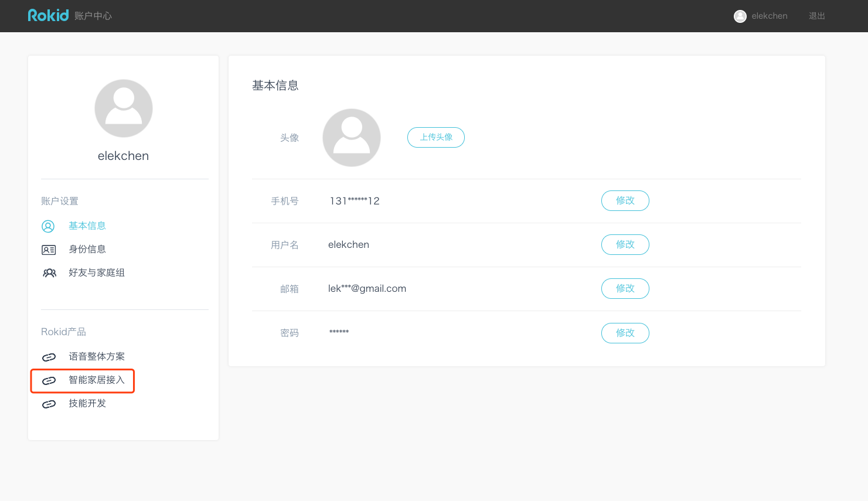Open 好友与家庭组 in the sidebar
The height and width of the screenshot is (501, 868).
point(97,272)
